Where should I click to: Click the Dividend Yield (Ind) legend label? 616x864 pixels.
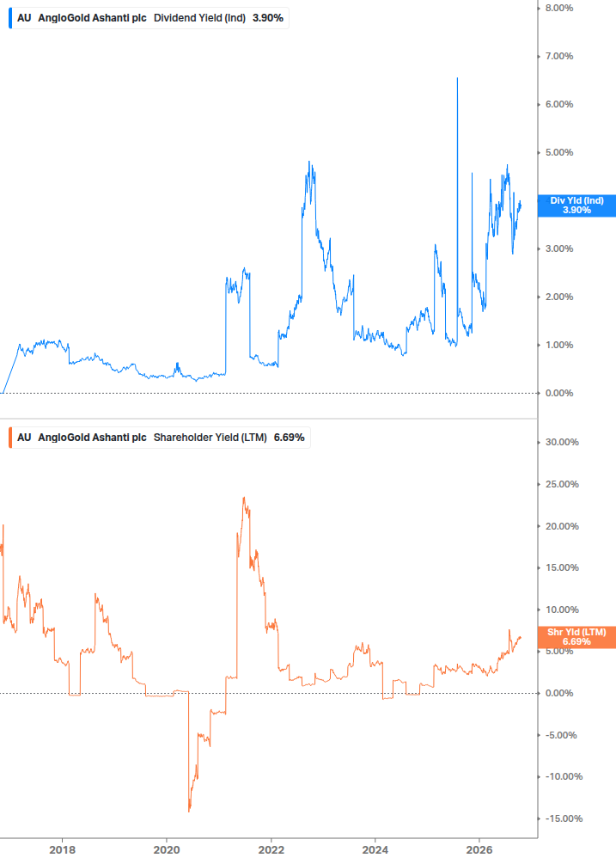199,18
